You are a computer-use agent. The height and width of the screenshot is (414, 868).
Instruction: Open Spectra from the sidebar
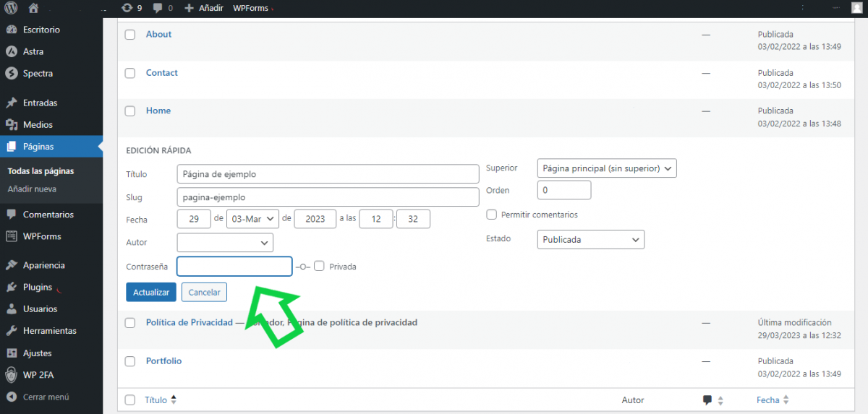[x=37, y=74]
